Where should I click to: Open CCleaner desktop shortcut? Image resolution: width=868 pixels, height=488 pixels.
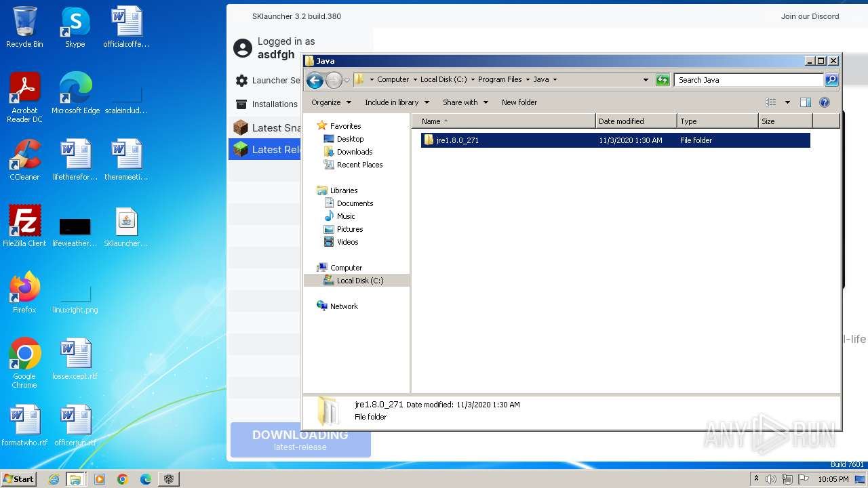click(24, 160)
